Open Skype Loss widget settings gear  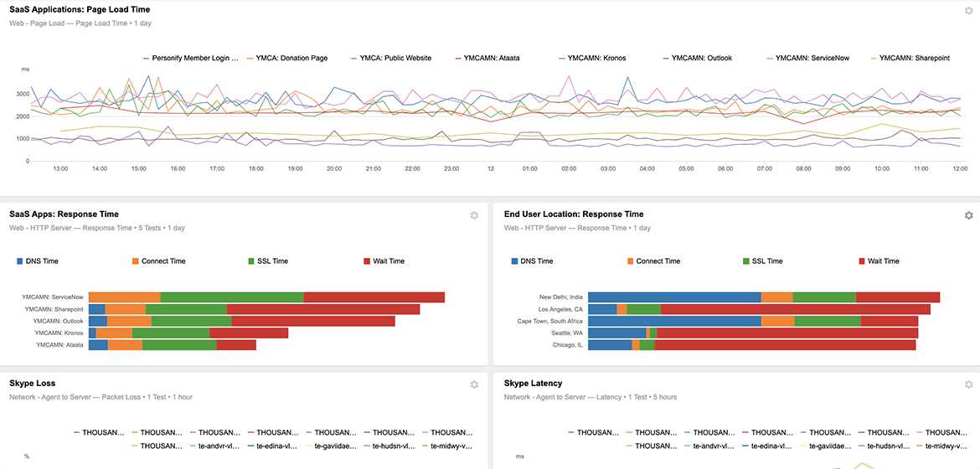474,384
